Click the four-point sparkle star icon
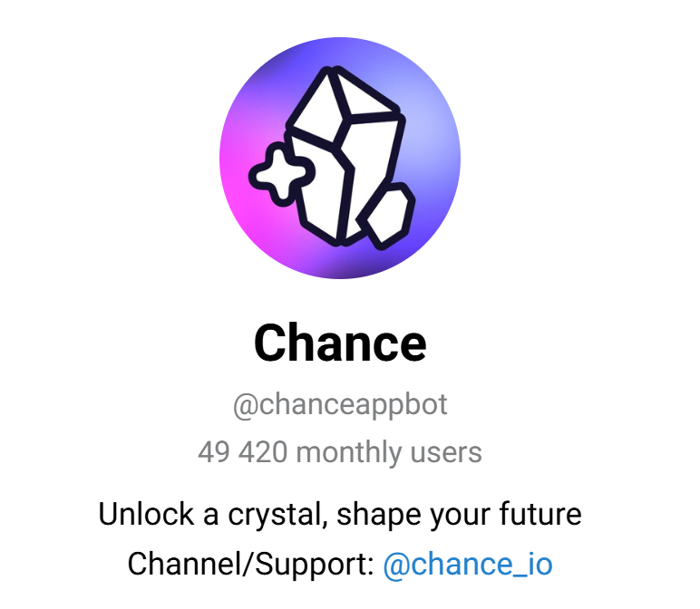This screenshot has width=700, height=609. pos(282,174)
